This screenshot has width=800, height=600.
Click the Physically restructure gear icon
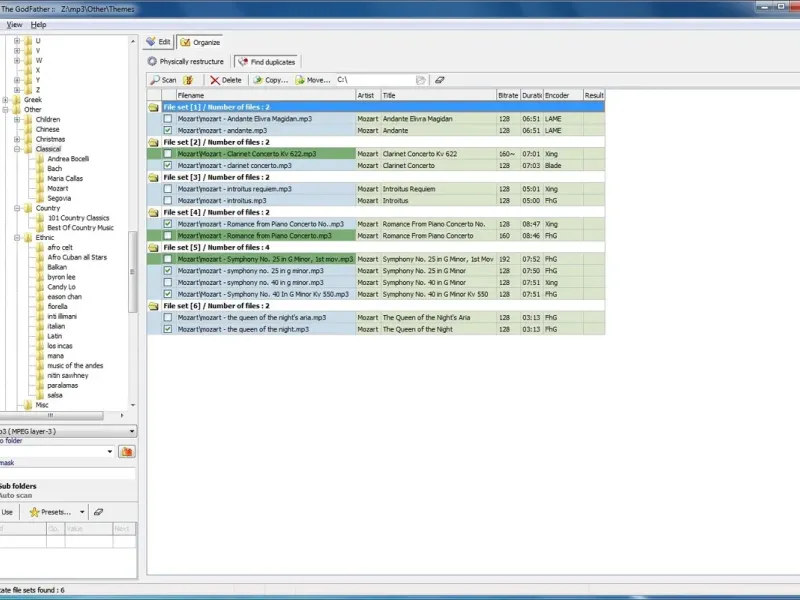click(152, 61)
